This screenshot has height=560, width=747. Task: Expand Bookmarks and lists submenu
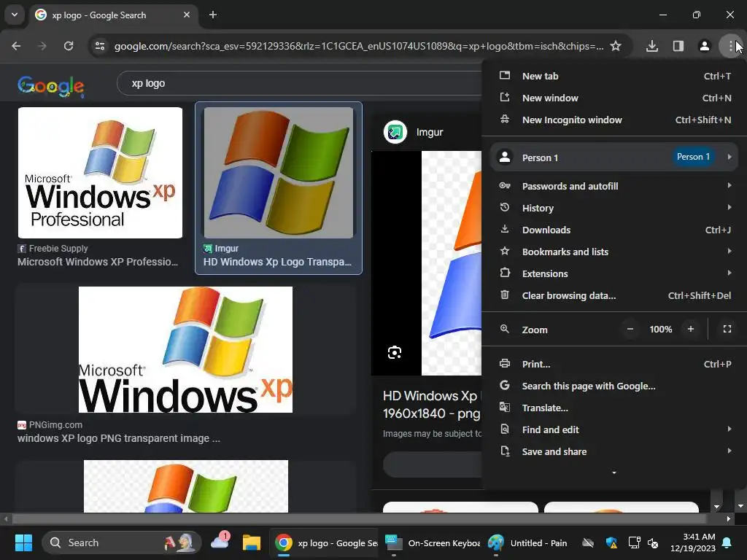coord(614,252)
